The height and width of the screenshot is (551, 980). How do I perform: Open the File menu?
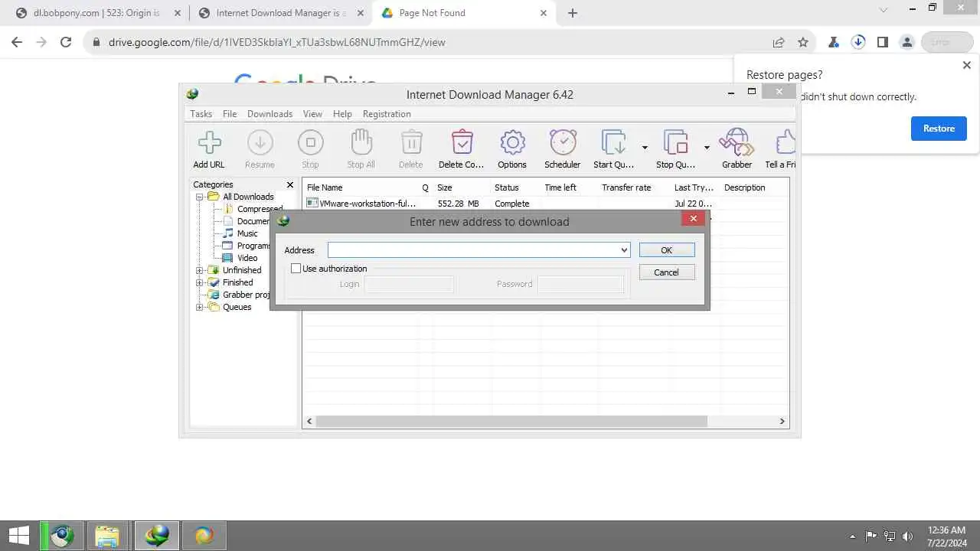[x=230, y=114]
